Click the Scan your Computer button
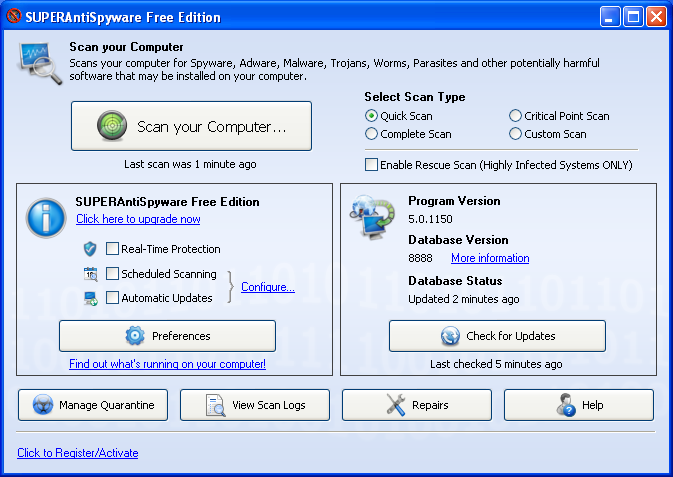Viewport: 673px width, 477px height. [x=191, y=126]
